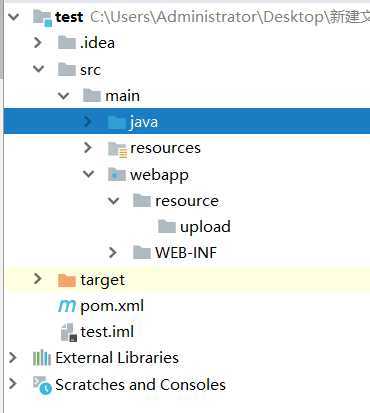
Task: Expand the WEB-INF folder
Action: point(113,253)
